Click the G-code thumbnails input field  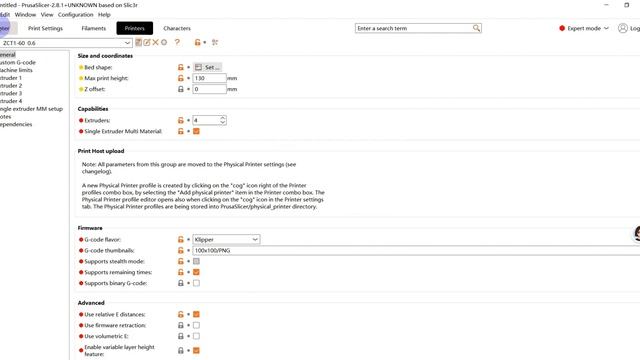[x=416, y=251]
